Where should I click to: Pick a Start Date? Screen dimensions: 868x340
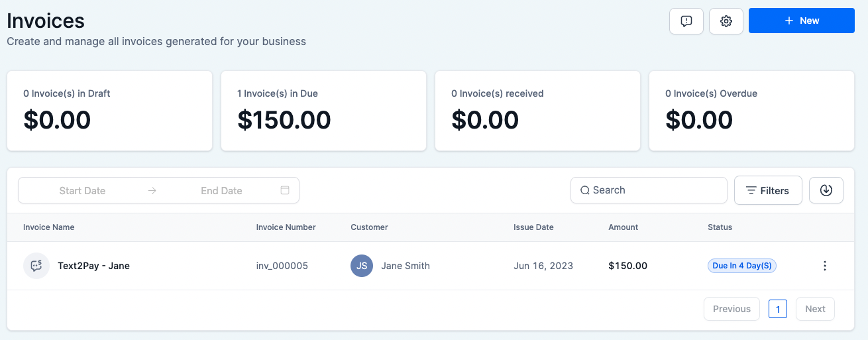tap(82, 190)
